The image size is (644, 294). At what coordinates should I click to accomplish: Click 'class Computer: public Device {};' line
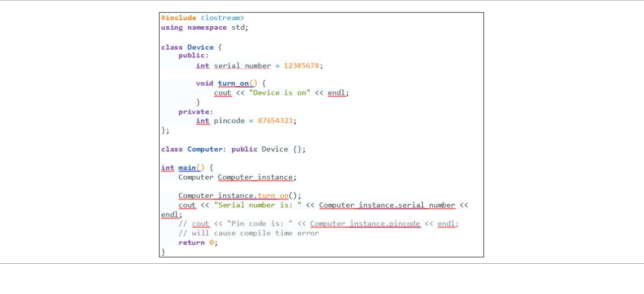coord(233,149)
